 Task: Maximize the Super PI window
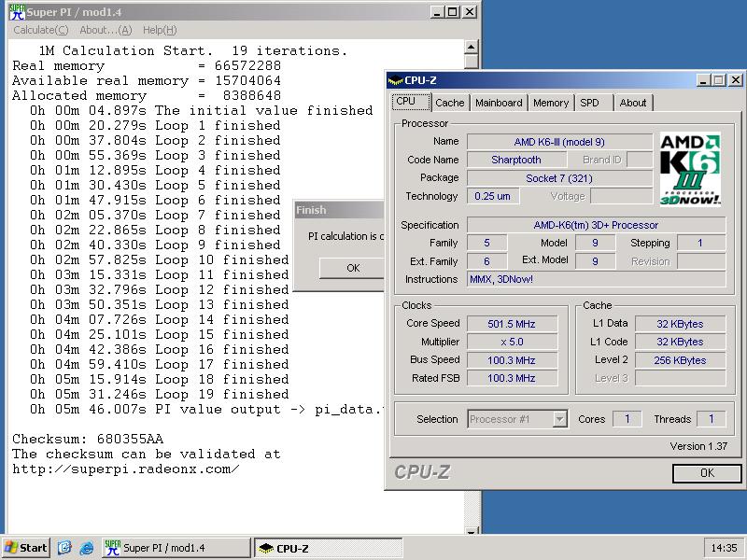[x=453, y=12]
